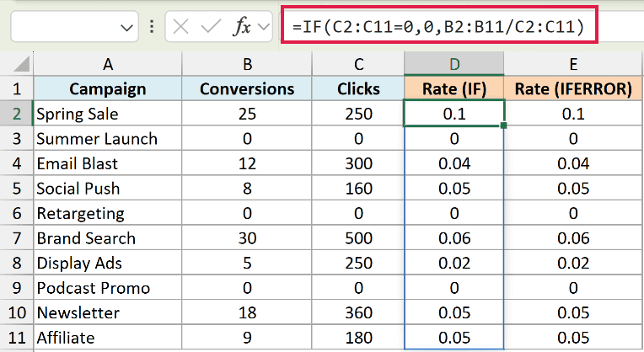Select the Affiliate cell

pyautogui.click(x=108, y=338)
